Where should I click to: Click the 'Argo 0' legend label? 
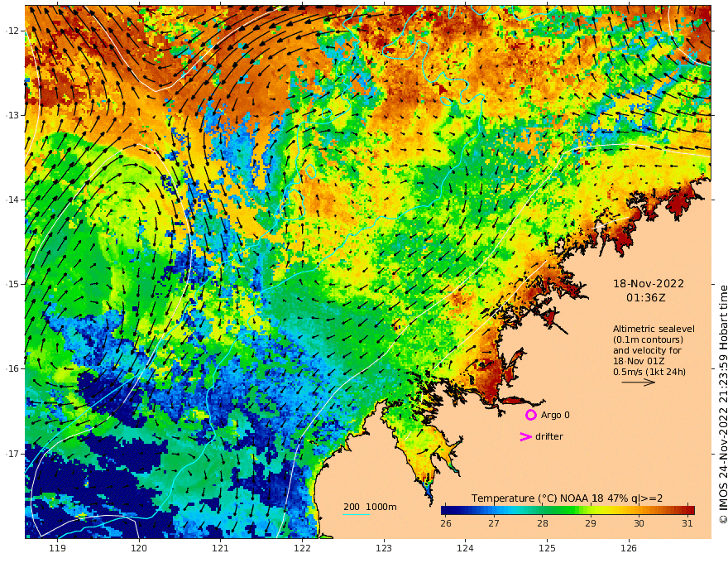[x=555, y=415]
